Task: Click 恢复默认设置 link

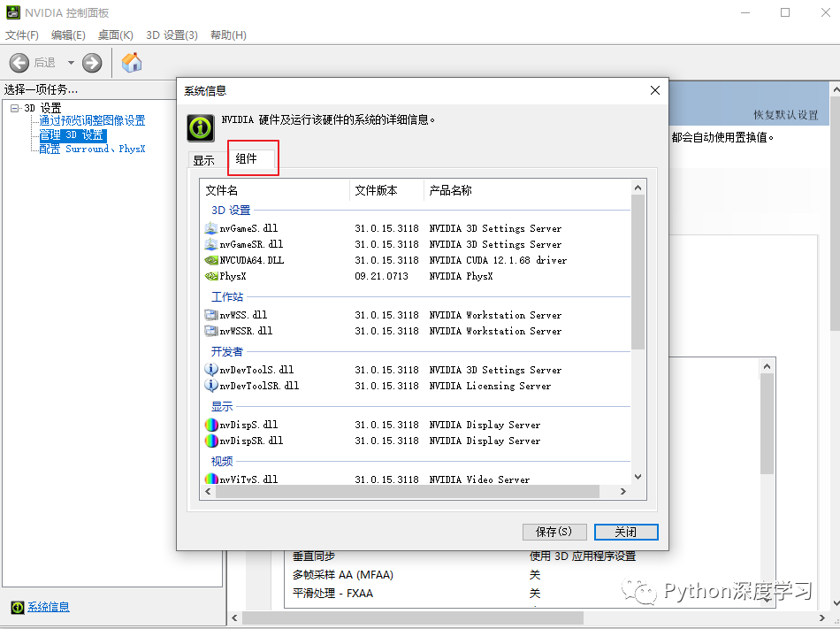Action: tap(785, 115)
